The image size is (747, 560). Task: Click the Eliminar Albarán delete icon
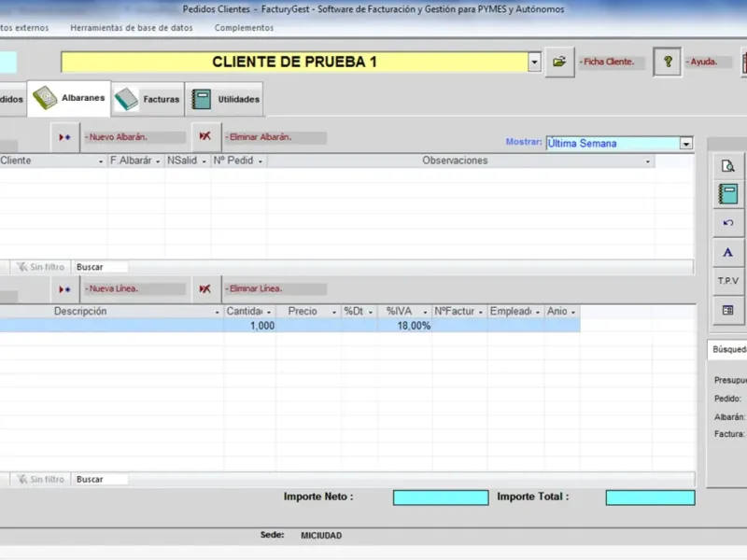point(205,136)
